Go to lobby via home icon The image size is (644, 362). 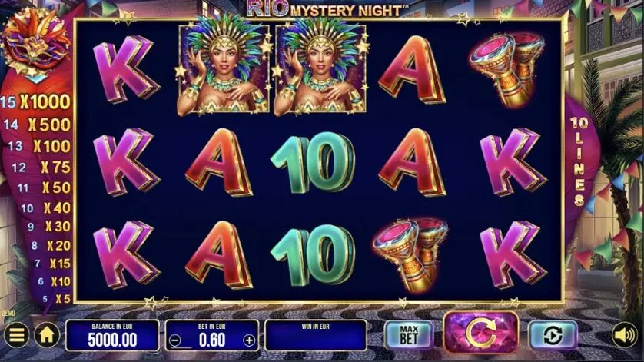[47, 335]
